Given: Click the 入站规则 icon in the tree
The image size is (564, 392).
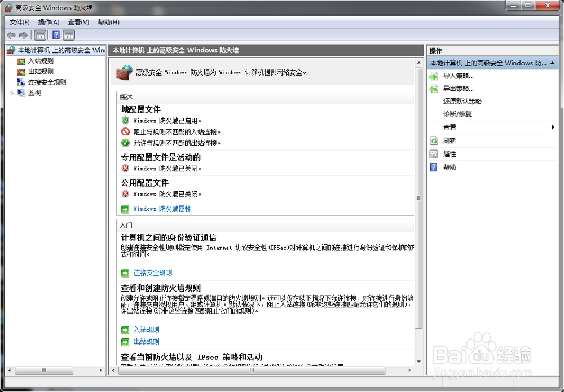Looking at the screenshot, I should tap(21, 61).
